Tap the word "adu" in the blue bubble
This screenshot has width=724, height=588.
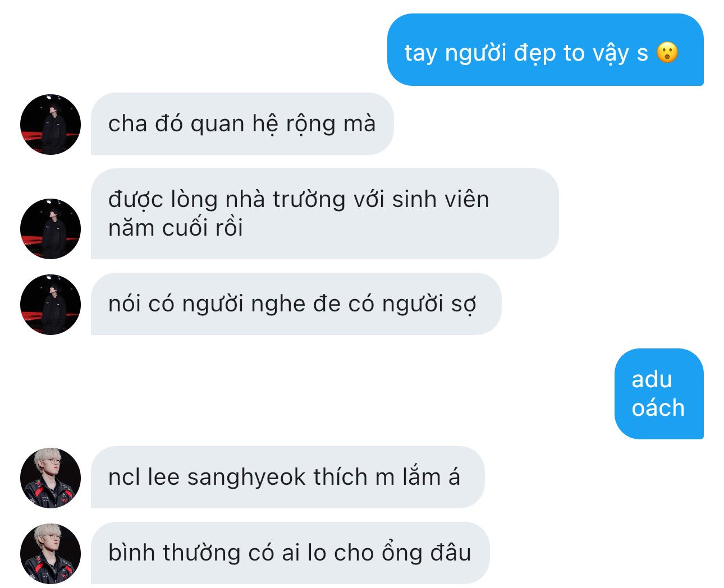[x=652, y=379]
